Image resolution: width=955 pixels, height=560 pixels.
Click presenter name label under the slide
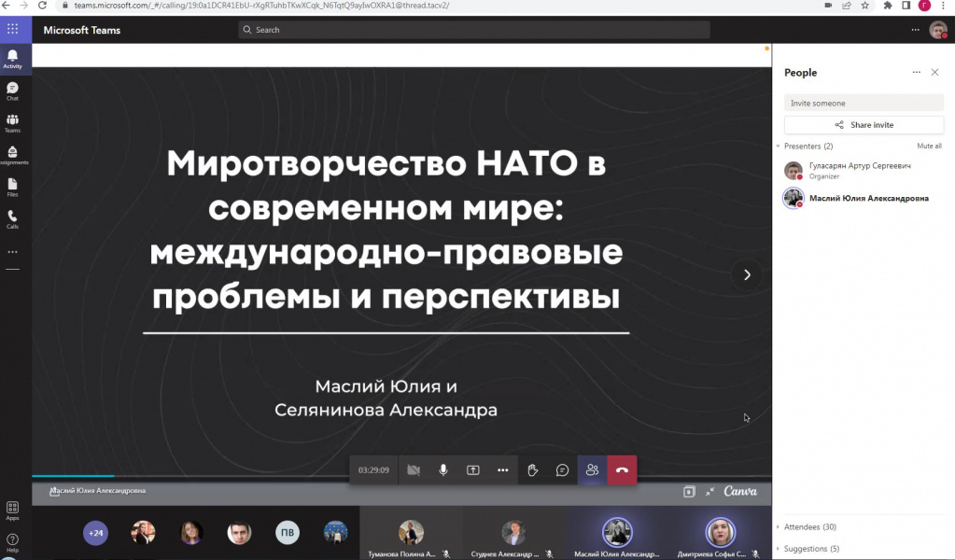pyautogui.click(x=97, y=491)
